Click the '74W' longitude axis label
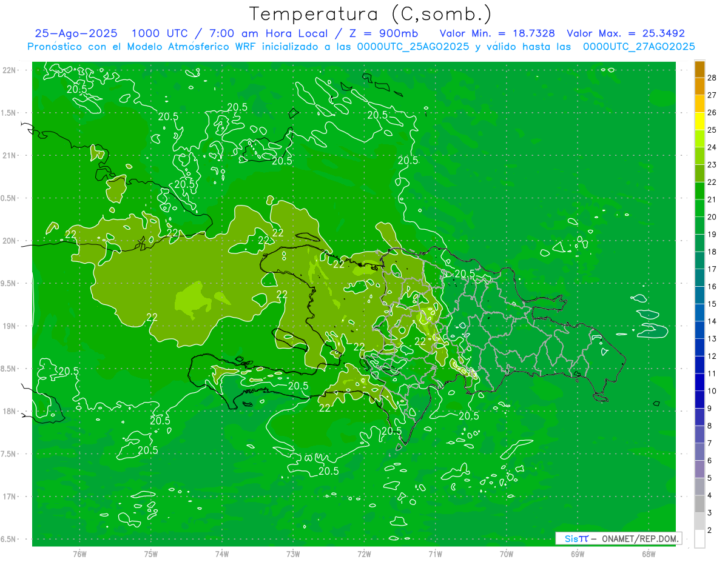The image size is (728, 562). point(222,554)
